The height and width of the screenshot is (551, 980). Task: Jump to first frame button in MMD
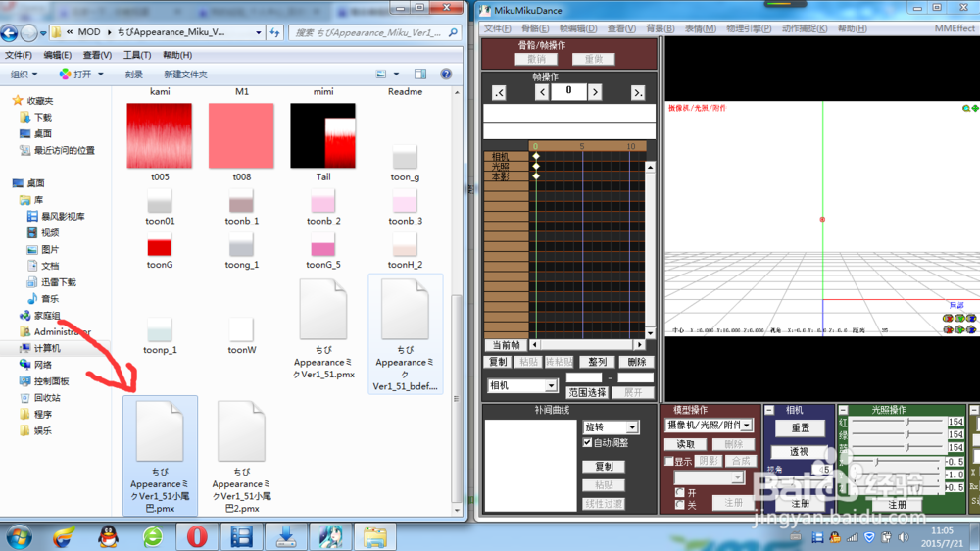499,92
